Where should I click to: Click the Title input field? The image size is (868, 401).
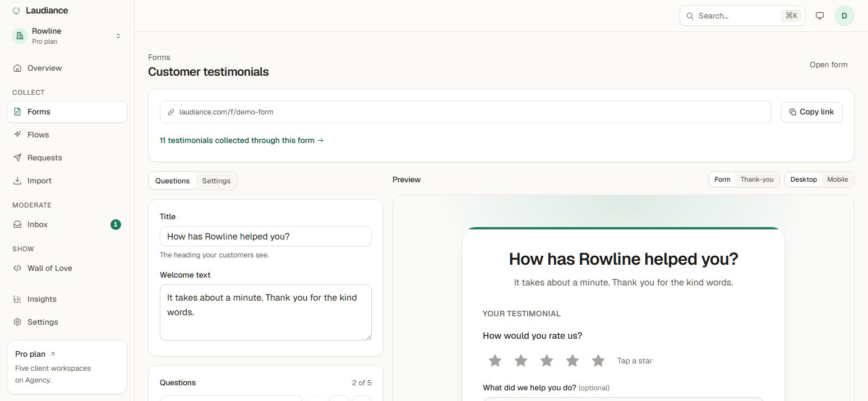[266, 236]
